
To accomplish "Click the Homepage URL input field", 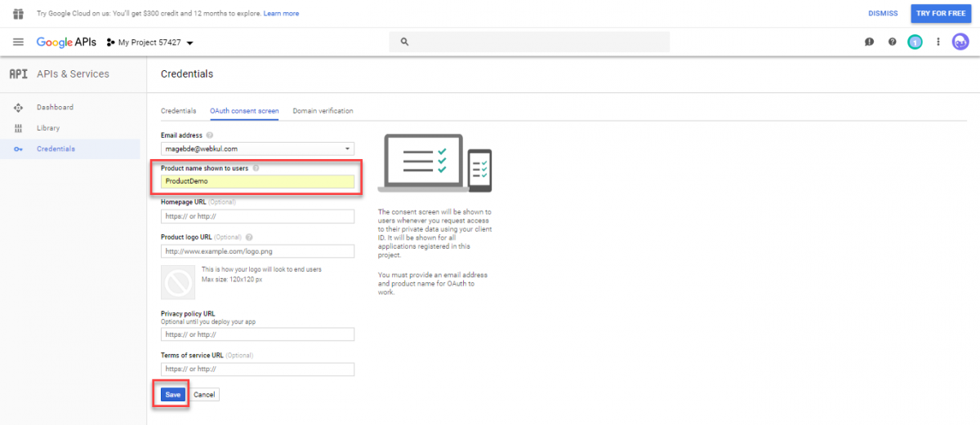I will coord(257,216).
